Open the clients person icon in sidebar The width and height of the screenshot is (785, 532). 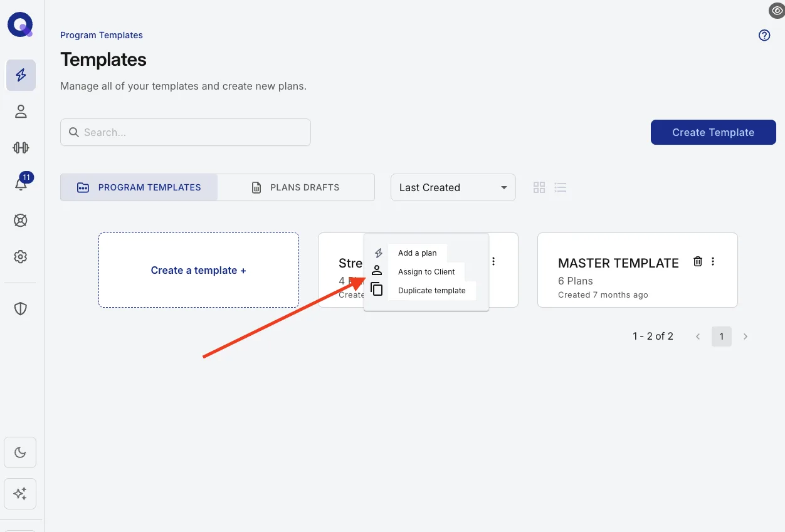click(21, 112)
